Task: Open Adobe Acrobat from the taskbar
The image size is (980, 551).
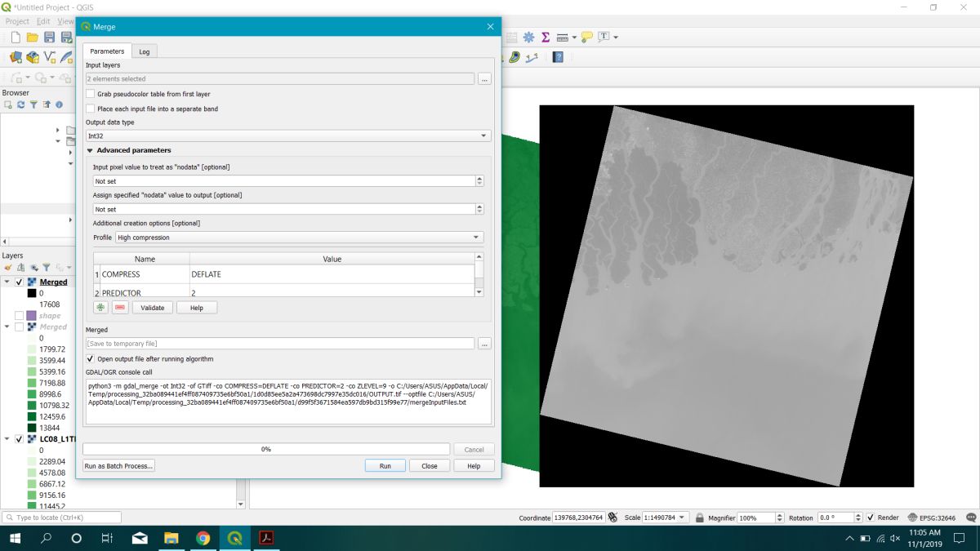Action: (x=265, y=538)
